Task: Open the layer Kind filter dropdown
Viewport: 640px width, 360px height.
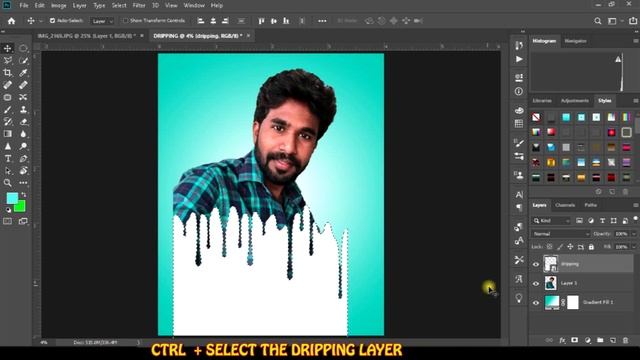Action: [551, 221]
